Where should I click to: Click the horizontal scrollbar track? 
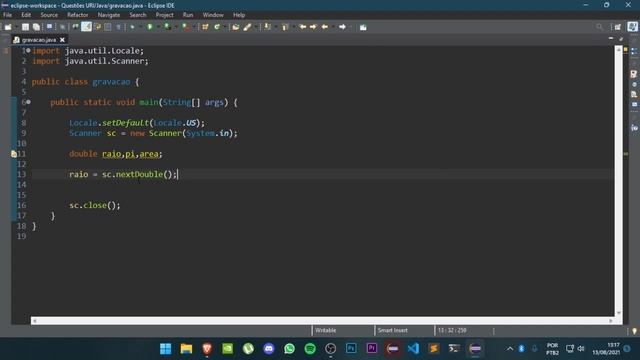[x=322, y=321]
